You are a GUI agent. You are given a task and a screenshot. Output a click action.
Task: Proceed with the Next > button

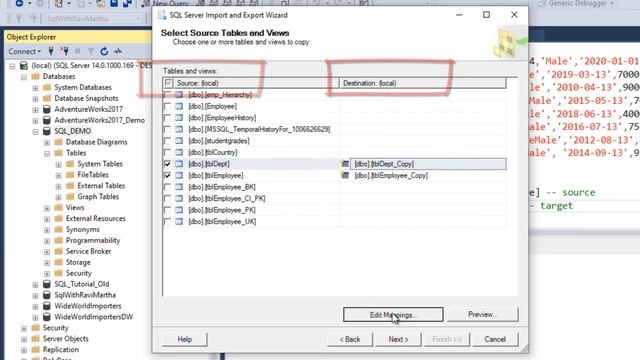point(398,339)
